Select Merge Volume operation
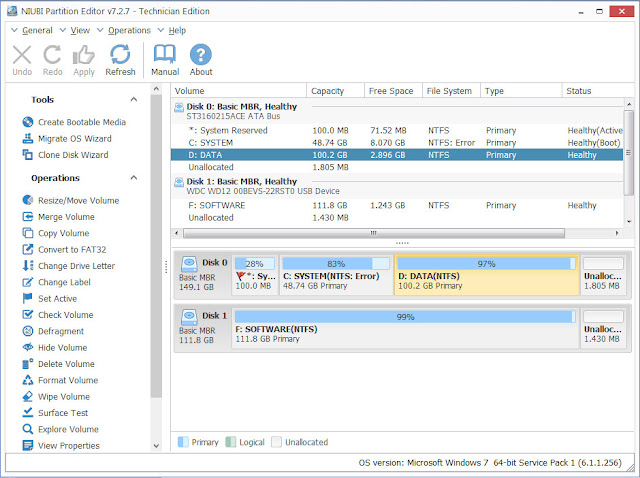This screenshot has height=478, width=640. tap(58, 217)
